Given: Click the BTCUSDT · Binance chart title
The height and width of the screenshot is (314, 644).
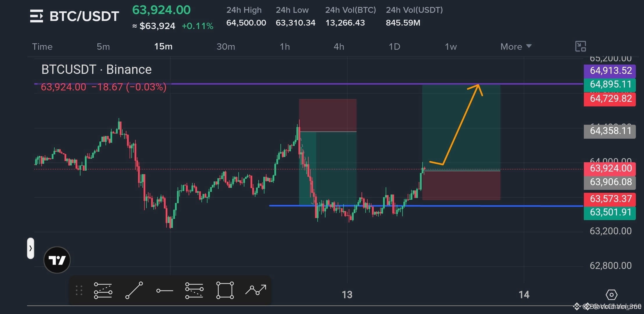Looking at the screenshot, I should 96,70.
